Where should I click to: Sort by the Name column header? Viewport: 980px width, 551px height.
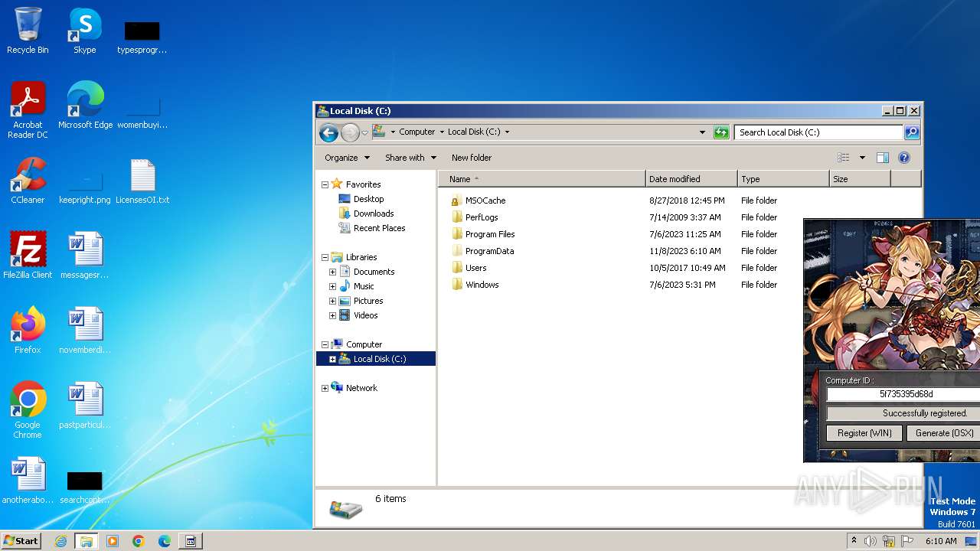pos(542,179)
